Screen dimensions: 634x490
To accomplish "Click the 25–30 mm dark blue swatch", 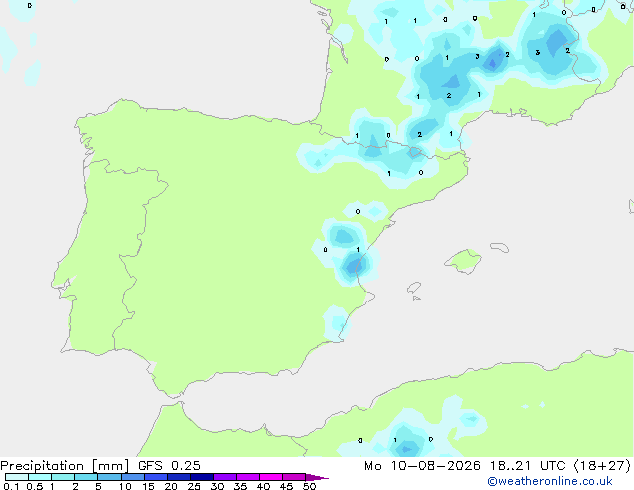I will point(202,477).
